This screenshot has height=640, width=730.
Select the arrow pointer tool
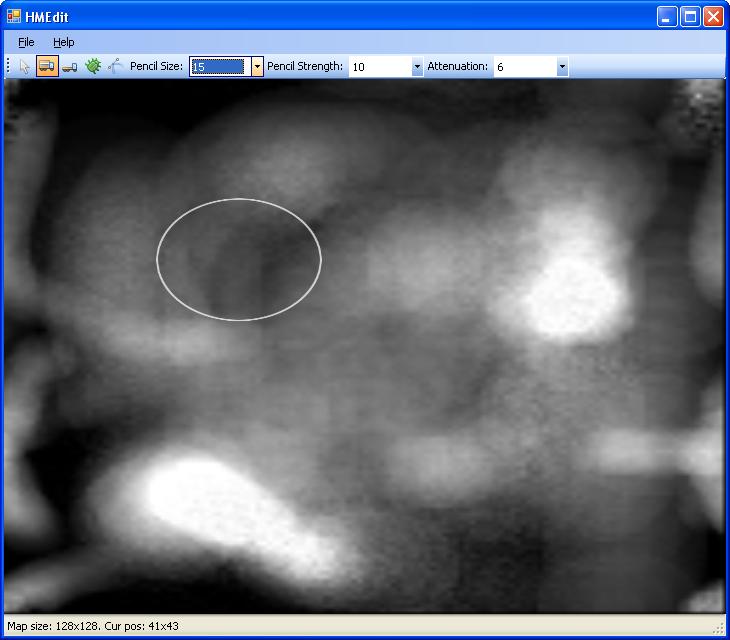point(25,67)
